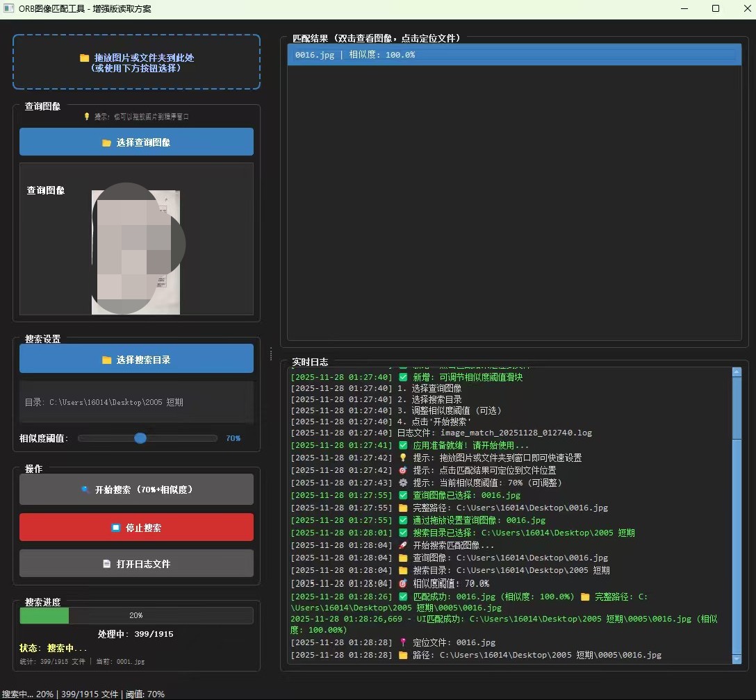Image resolution: width=756 pixels, height=700 pixels.
Task: Click the 相似度阈值 slider handle
Action: click(140, 438)
